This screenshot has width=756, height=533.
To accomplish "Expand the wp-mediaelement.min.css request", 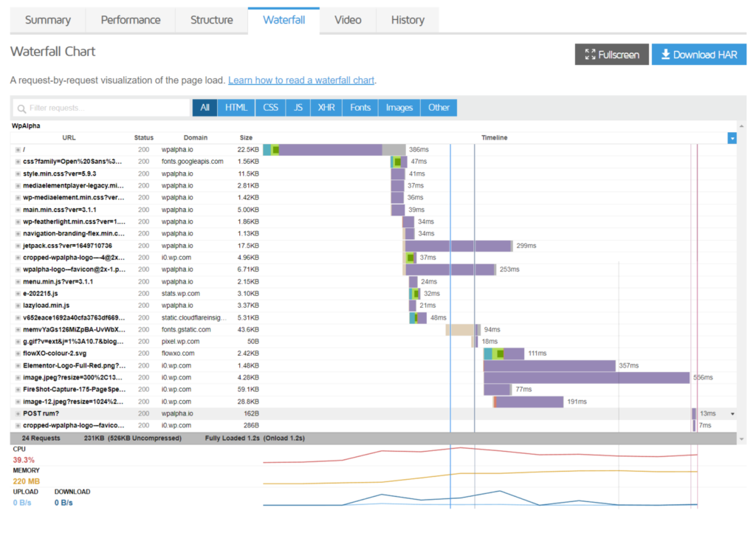I will (18, 198).
